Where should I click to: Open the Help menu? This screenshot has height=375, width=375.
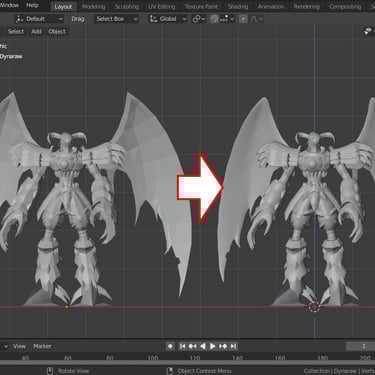(32, 5)
